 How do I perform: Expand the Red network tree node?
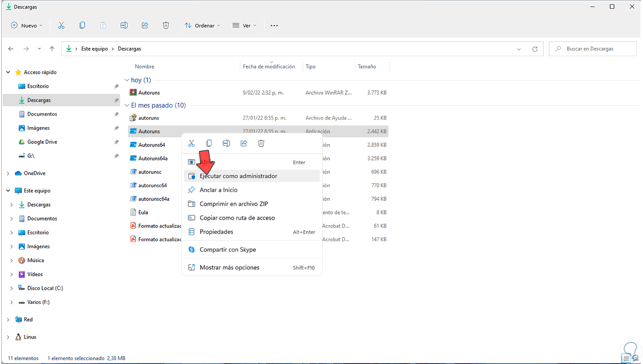tap(8, 320)
